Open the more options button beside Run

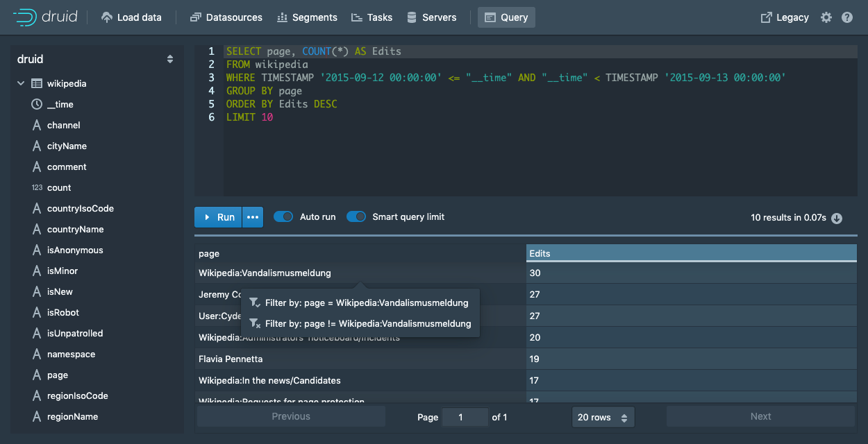point(253,217)
